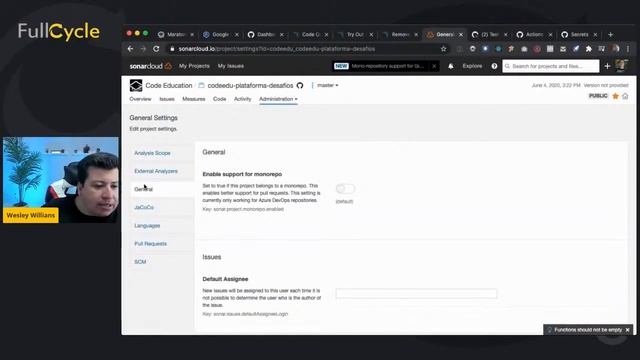The image size is (640, 360).
Task: Open a new browser tab with plus
Action: click(x=611, y=35)
